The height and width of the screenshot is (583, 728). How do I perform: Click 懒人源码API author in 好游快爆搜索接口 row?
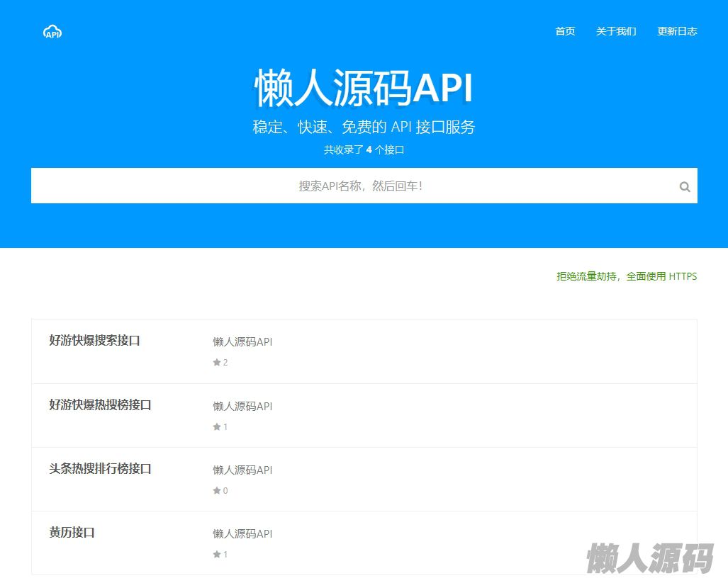pos(242,342)
